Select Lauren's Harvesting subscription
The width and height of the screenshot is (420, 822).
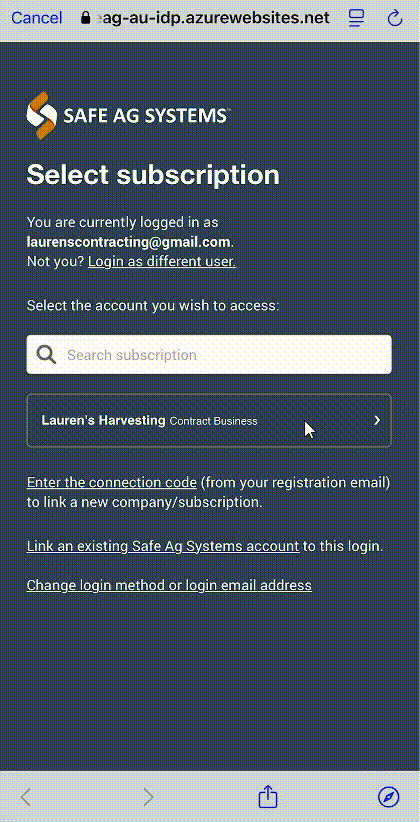(209, 420)
